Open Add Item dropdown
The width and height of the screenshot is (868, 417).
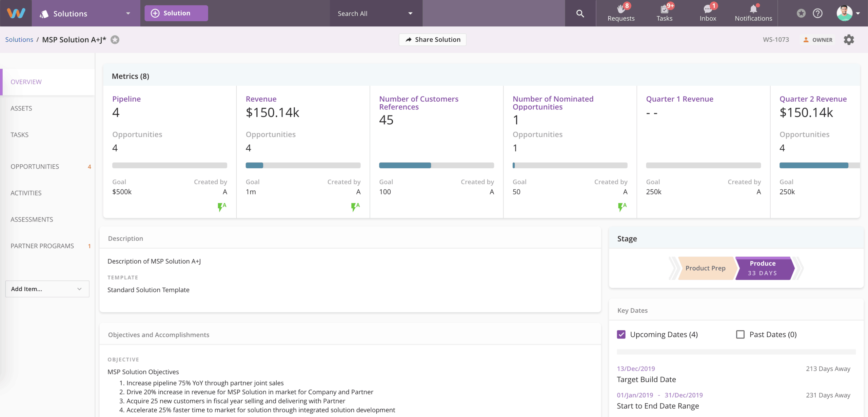point(47,289)
